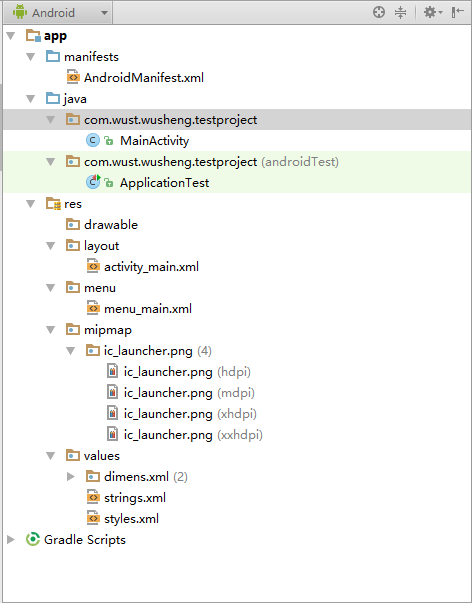472x603 pixels.
Task: Click the styles.xml file icon
Action: pos(93,518)
